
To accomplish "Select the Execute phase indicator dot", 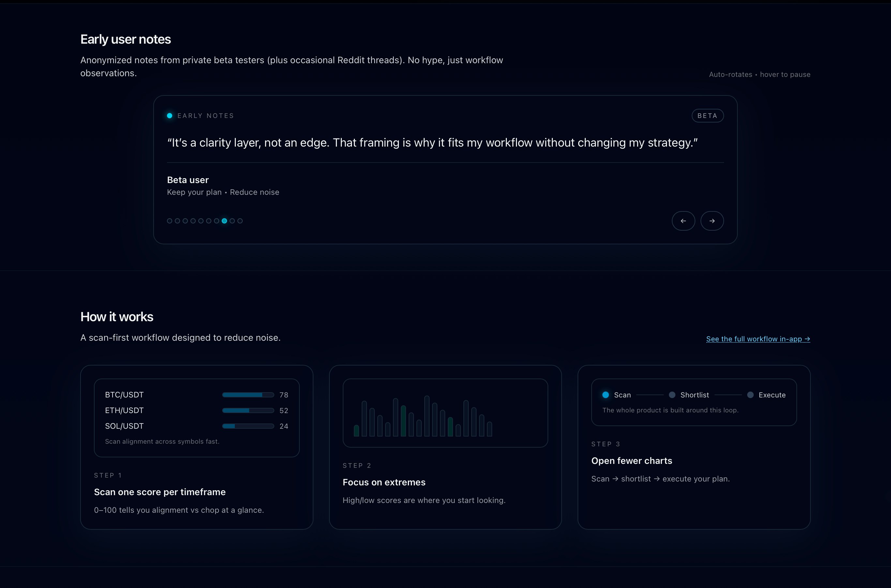I will click(751, 395).
